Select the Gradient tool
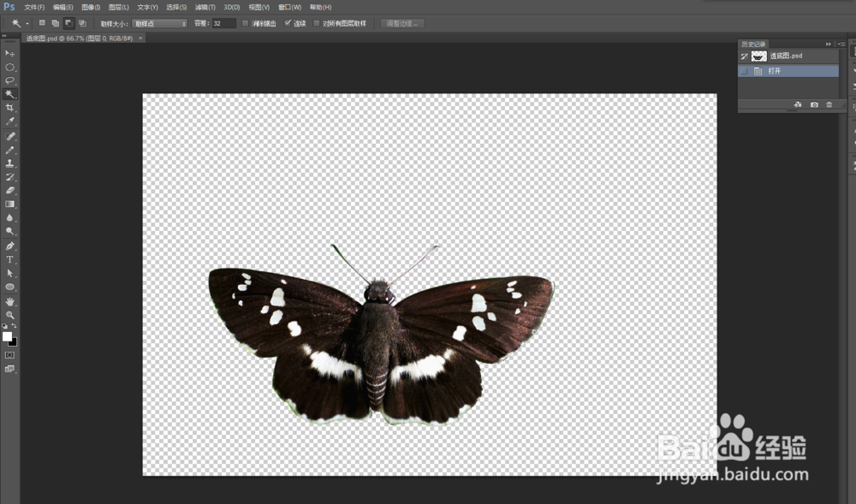 pyautogui.click(x=10, y=203)
